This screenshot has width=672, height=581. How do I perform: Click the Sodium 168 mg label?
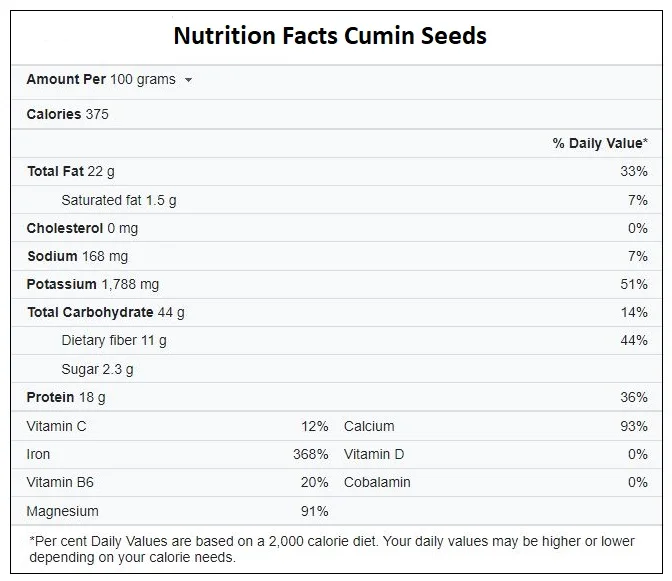(x=77, y=256)
